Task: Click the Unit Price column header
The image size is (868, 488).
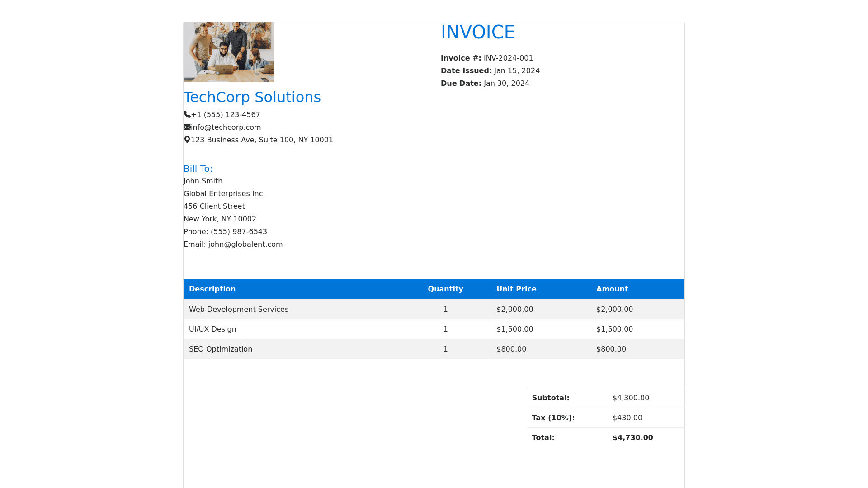Action: pyautogui.click(x=516, y=289)
